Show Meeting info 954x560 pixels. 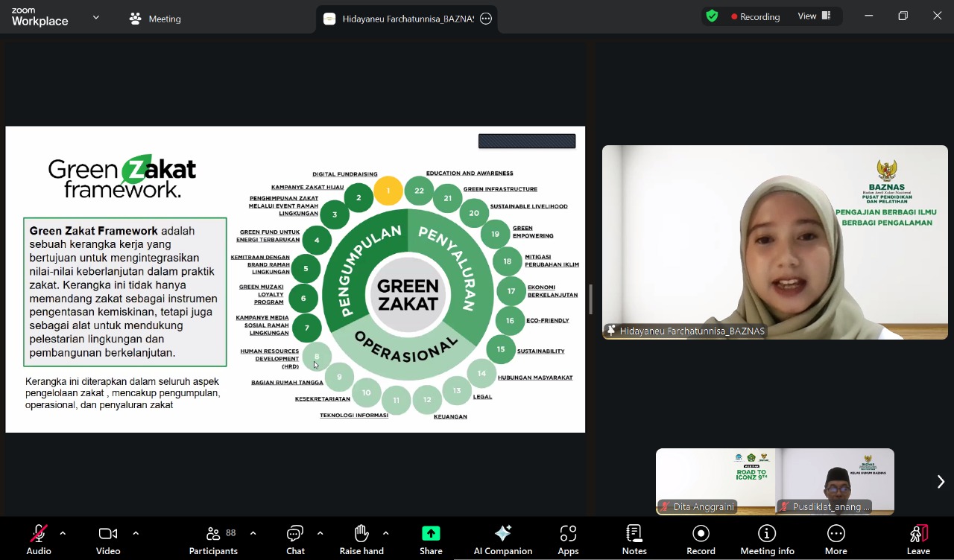click(x=767, y=539)
